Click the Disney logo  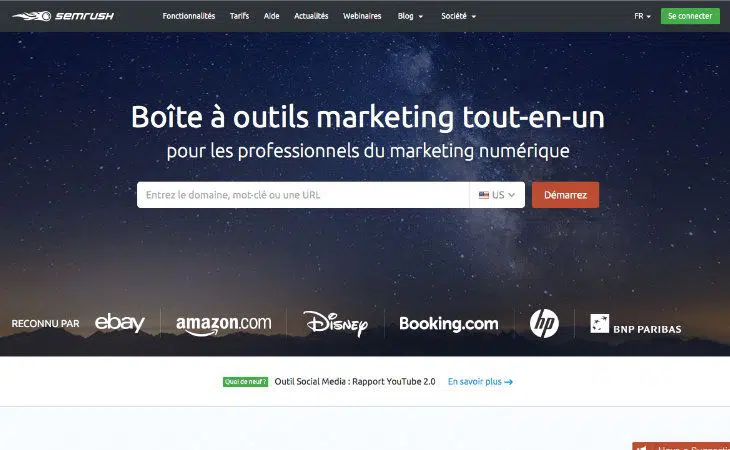click(335, 323)
